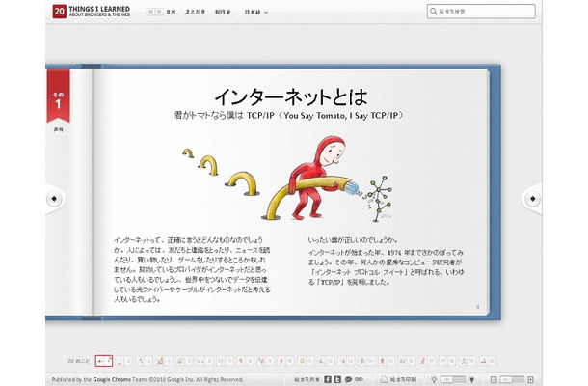This screenshot has height=386, width=588.
Task: Jump to chapter 13 thumbnail
Action: pyautogui.click(x=346, y=361)
